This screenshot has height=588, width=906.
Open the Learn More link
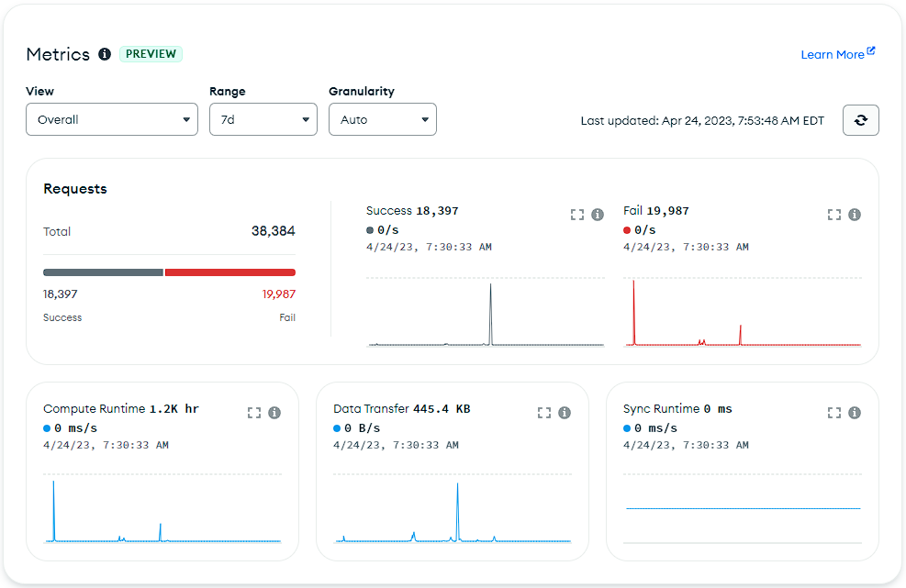tap(837, 54)
